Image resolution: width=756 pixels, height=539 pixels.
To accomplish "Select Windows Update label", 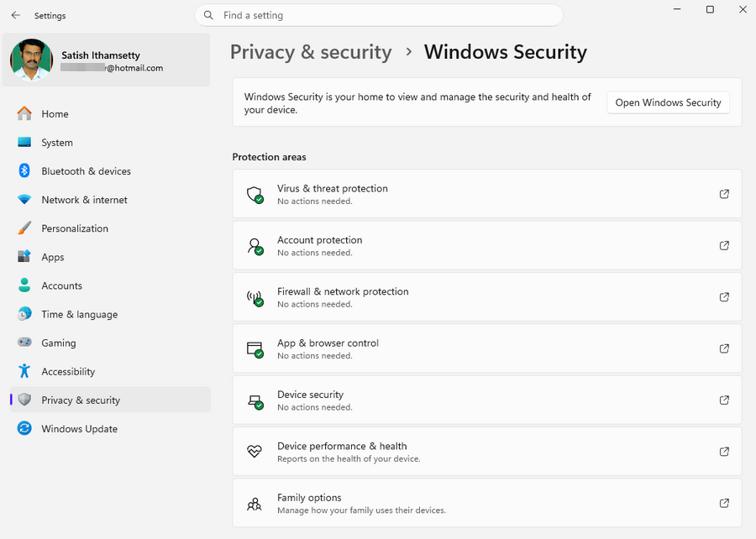I will pyautogui.click(x=80, y=429).
